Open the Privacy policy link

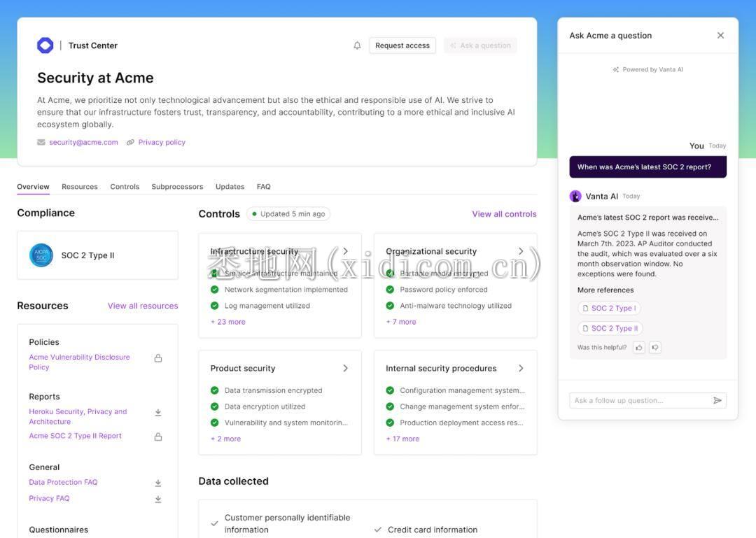(x=162, y=142)
